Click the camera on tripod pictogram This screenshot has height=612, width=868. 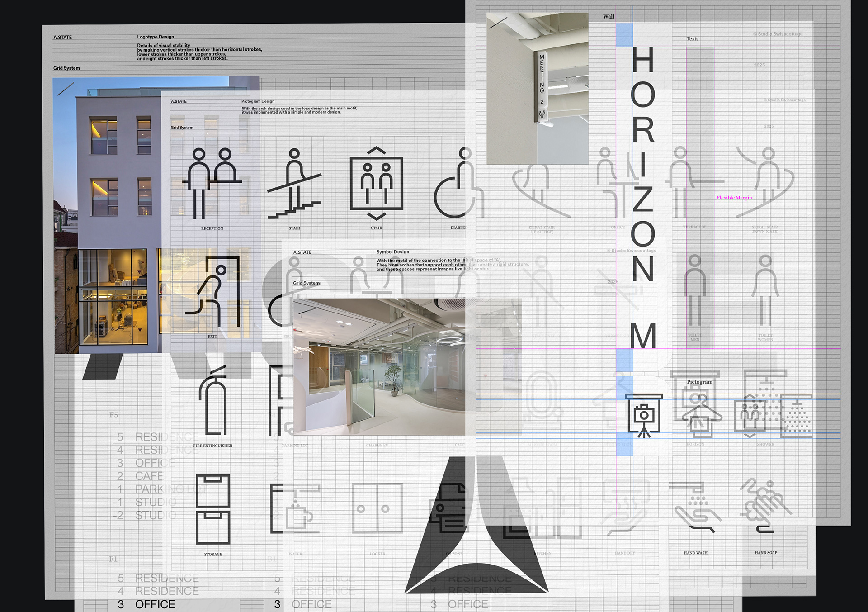(644, 416)
